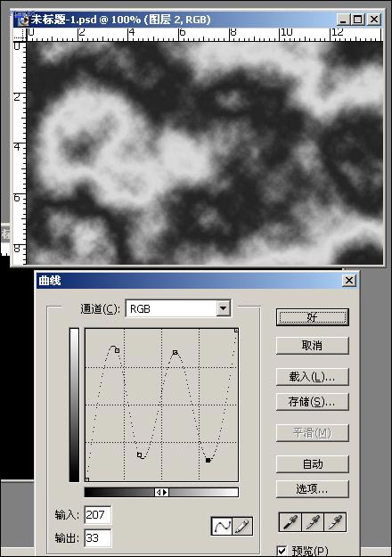Image resolution: width=392 pixels, height=557 pixels.
Task: Toggle the 预览(P) preview checkbox
Action: 282,551
